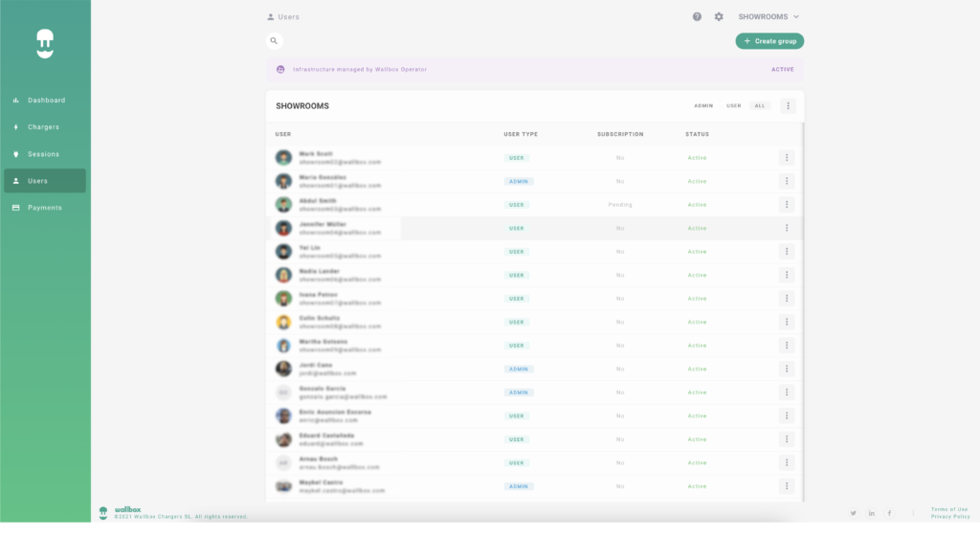The image size is (980, 538).
Task: Open the three-dot menu for Gonzalo García
Action: coord(787,392)
